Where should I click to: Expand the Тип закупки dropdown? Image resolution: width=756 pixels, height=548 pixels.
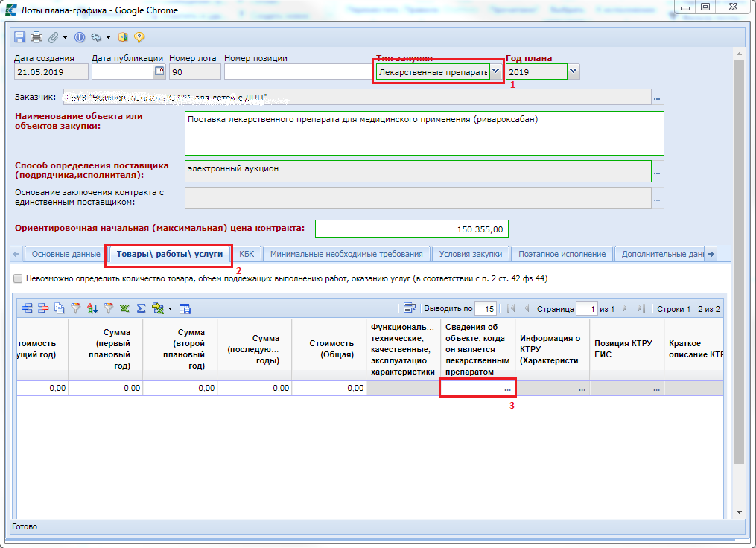point(496,71)
